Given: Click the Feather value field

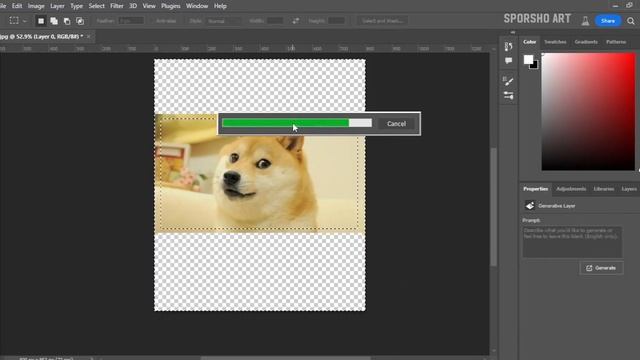Looking at the screenshot, I should [x=131, y=21].
